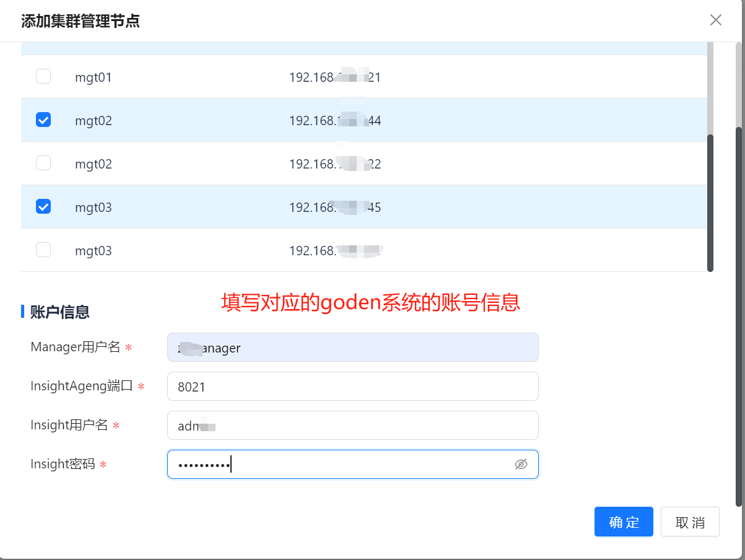Click the node table vertical scrollbar
The image size is (745, 560).
[x=710, y=203]
